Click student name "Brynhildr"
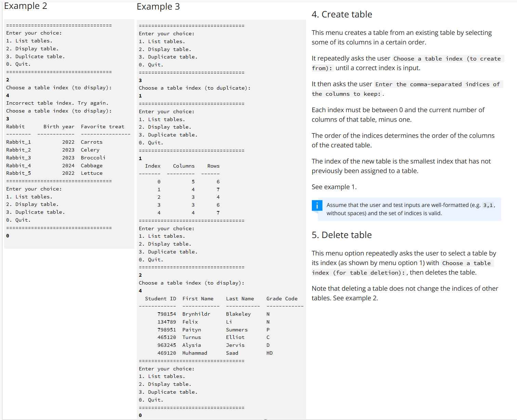 (x=196, y=314)
